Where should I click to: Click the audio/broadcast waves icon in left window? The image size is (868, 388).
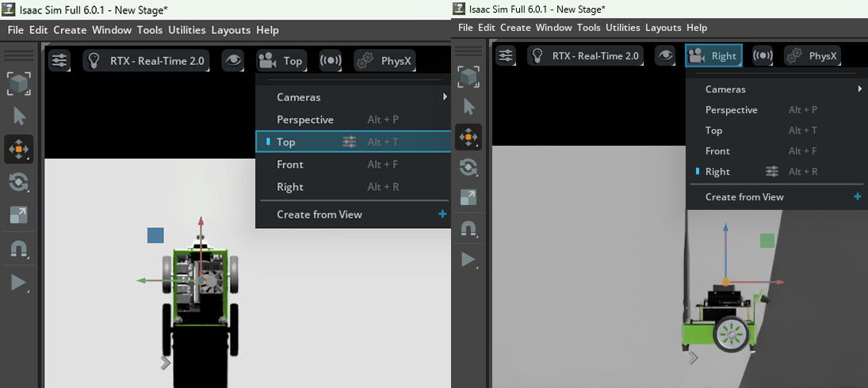(x=331, y=61)
